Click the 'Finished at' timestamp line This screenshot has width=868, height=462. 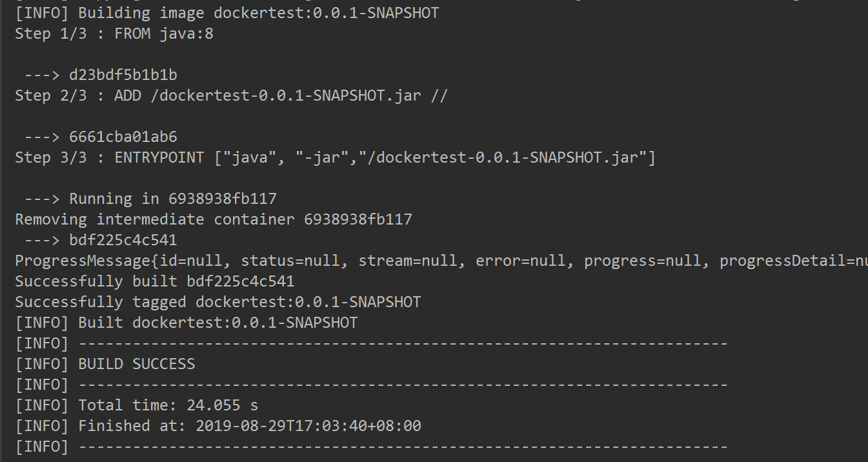[x=249, y=426]
